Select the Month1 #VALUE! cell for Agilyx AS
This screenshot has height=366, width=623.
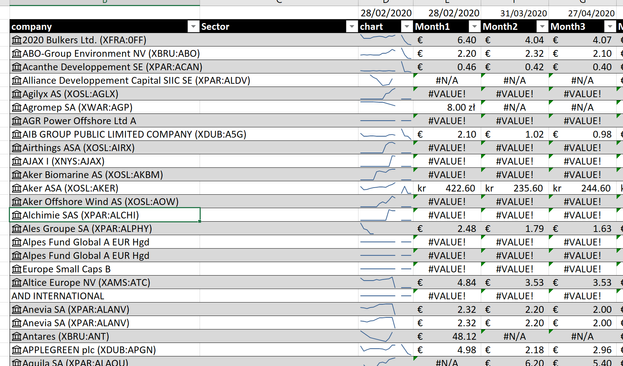pos(447,94)
